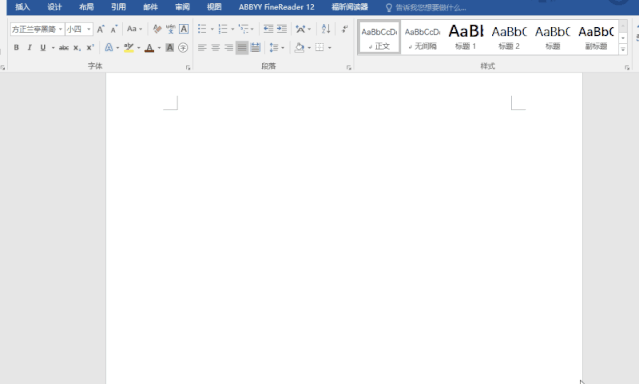
Task: Apply dark red font color A
Action: point(150,48)
